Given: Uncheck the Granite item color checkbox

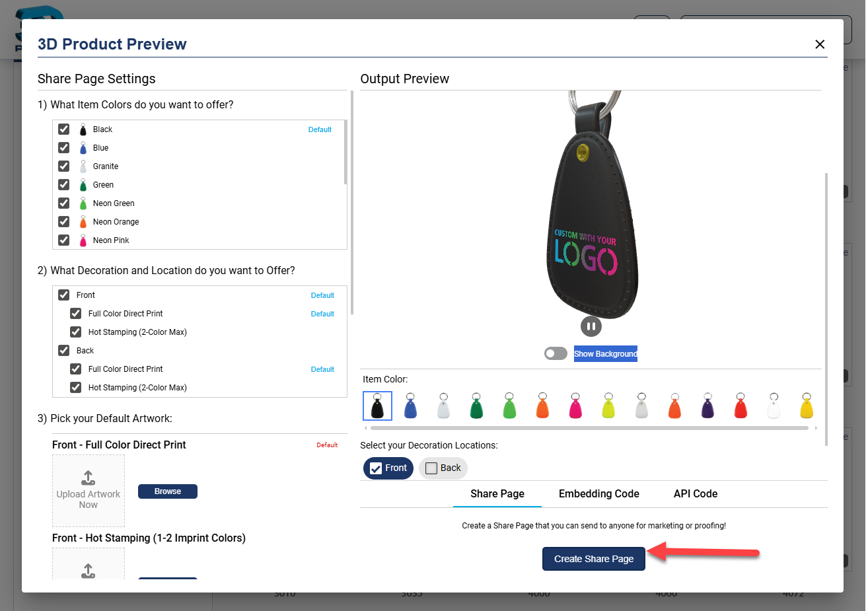Looking at the screenshot, I should [x=64, y=166].
